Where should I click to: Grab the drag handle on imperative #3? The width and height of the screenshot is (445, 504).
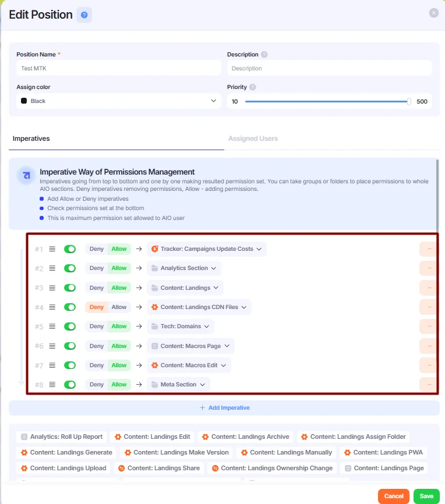[x=52, y=288]
